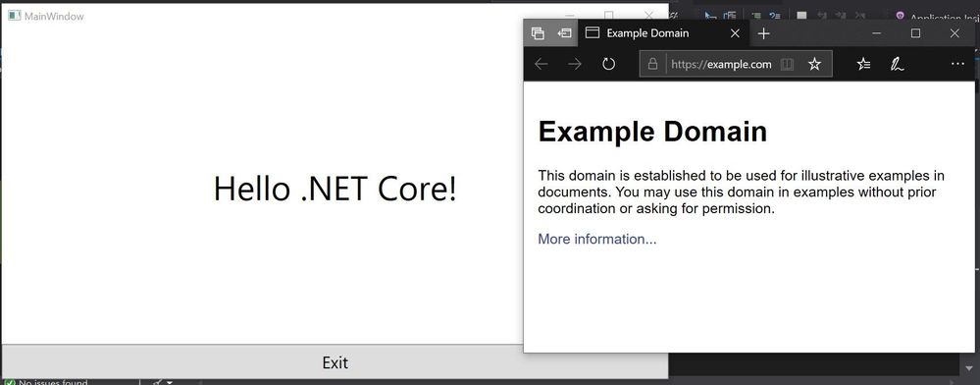Viewport: 980px width, 385px height.
Task: Toggle reading view in address bar
Action: click(787, 64)
